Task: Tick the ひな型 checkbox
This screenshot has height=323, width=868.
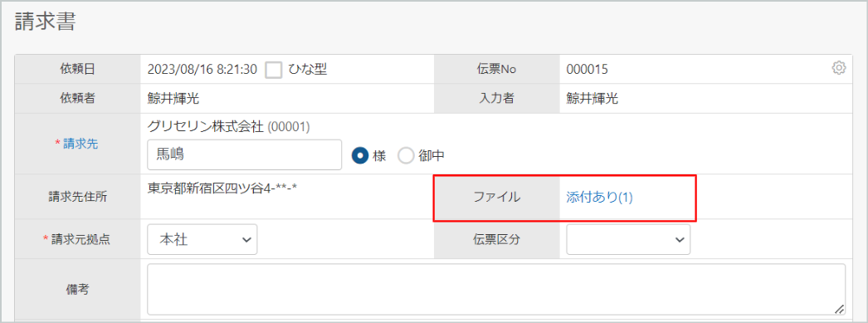Action: (x=274, y=69)
